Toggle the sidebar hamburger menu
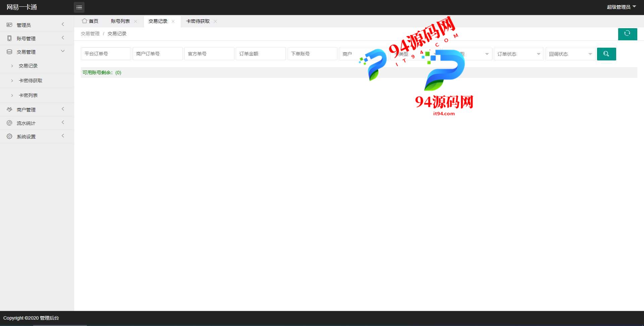Image resolution: width=644 pixels, height=326 pixels. 79,7
